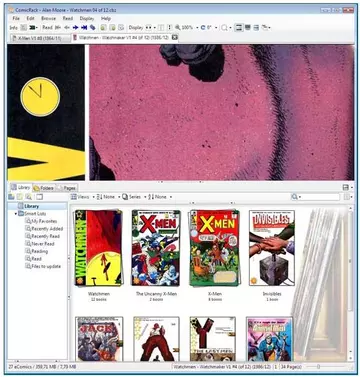Toggle two-page display icon in toolbar
Viewport: 360px width, 377px height.
pyautogui.click(x=149, y=28)
